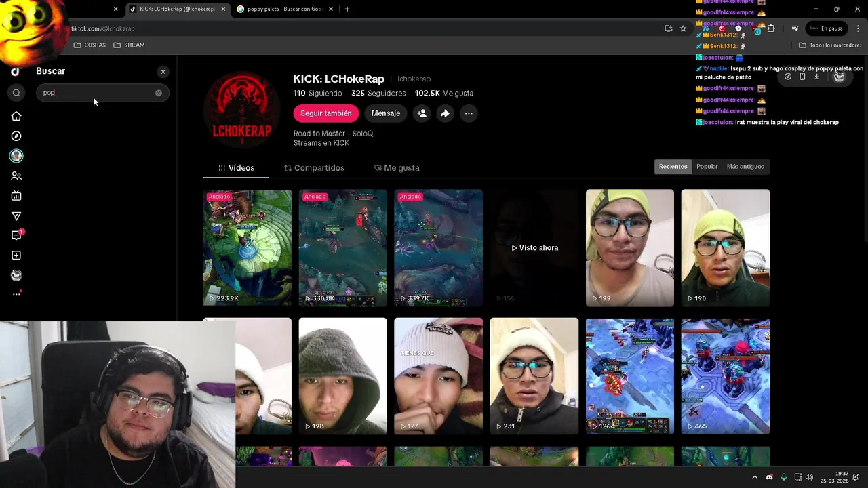Sort videos by Más antiguos
868x488 pixels.
745,167
